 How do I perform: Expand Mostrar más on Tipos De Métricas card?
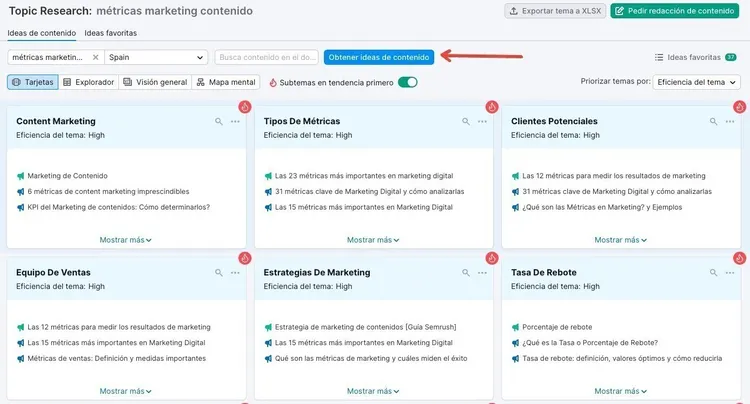click(x=373, y=240)
